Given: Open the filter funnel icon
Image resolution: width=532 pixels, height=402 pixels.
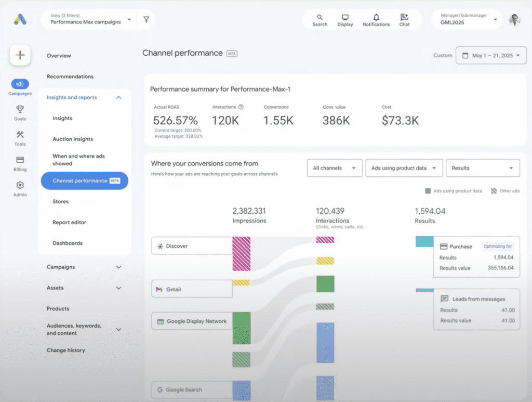Looking at the screenshot, I should coord(146,20).
